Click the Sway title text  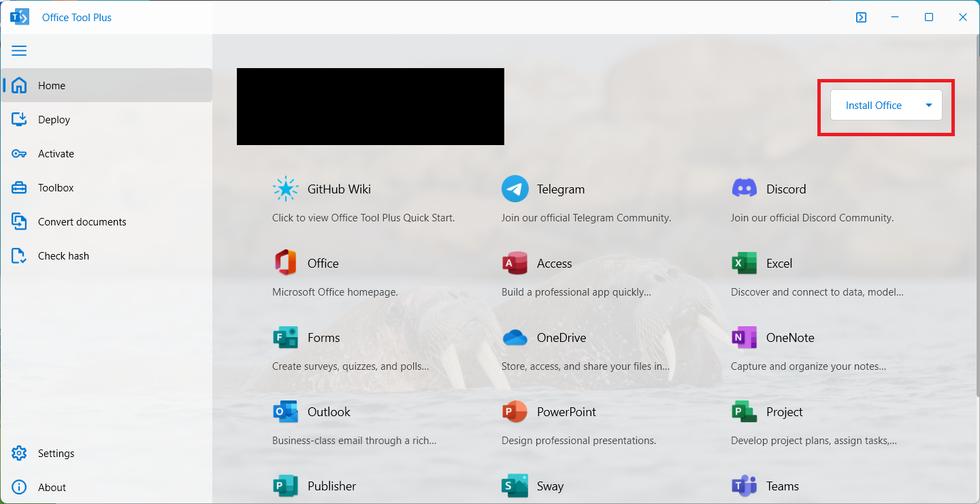pyautogui.click(x=550, y=486)
